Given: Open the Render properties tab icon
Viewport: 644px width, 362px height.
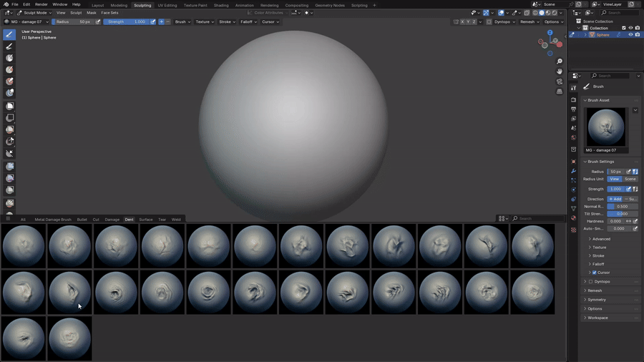Looking at the screenshot, I should (x=573, y=99).
